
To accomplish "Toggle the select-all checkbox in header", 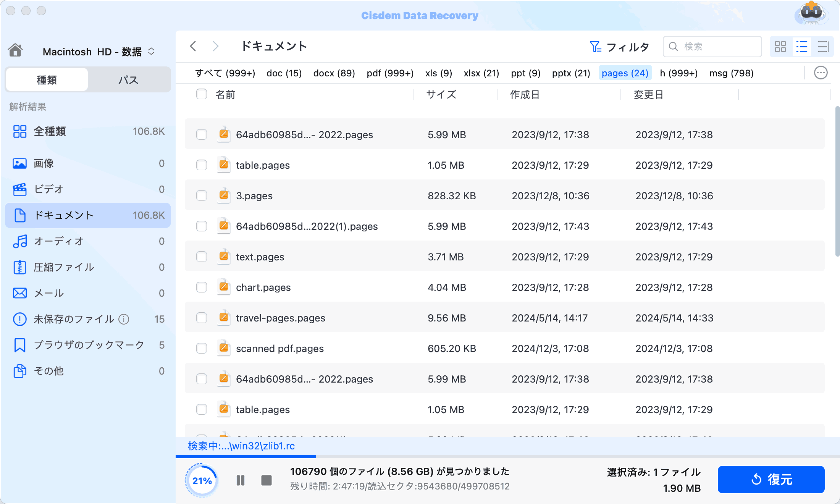I will coord(202,94).
